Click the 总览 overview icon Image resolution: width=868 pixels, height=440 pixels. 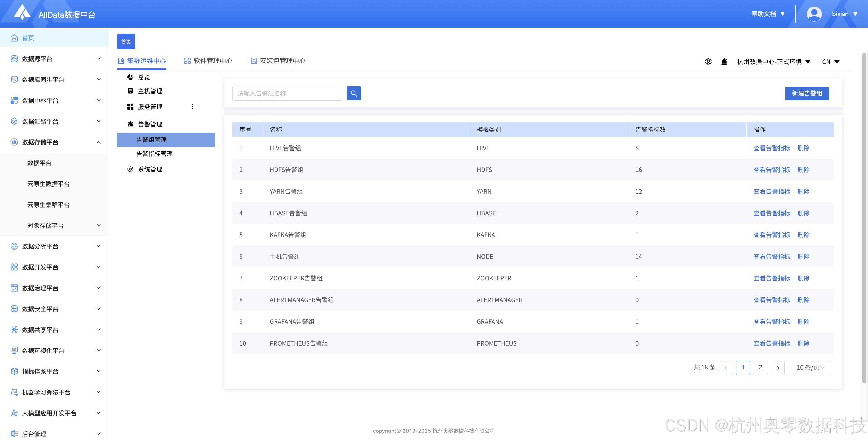[x=130, y=77]
